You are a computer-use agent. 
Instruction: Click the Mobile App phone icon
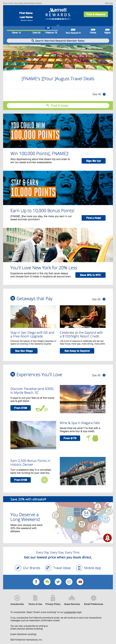pyautogui.click(x=79, y=568)
